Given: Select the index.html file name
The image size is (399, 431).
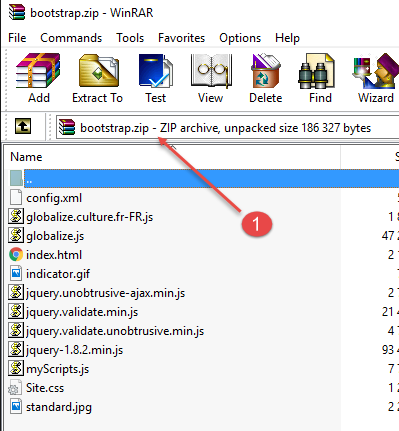Looking at the screenshot, I should (x=54, y=255).
